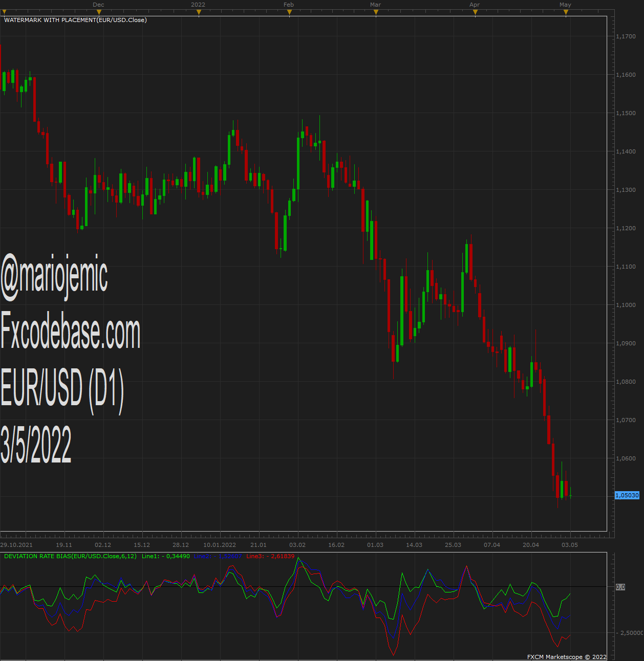
Task: Click the 1,1600 price axis label
Action: pyautogui.click(x=626, y=75)
